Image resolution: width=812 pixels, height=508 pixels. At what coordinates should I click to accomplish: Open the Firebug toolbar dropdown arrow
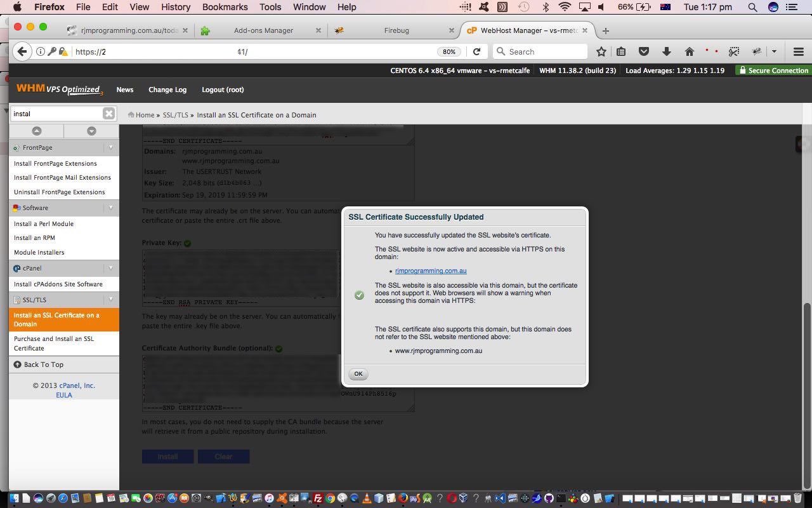tap(774, 51)
